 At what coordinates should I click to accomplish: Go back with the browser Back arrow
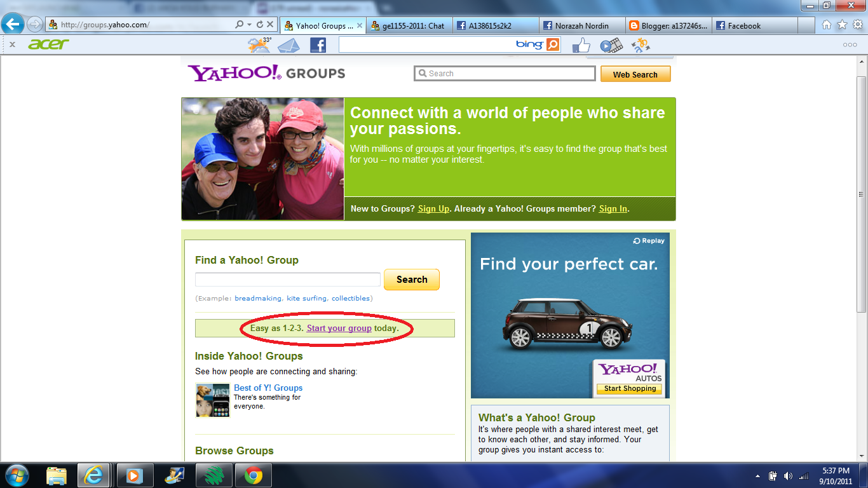point(13,25)
